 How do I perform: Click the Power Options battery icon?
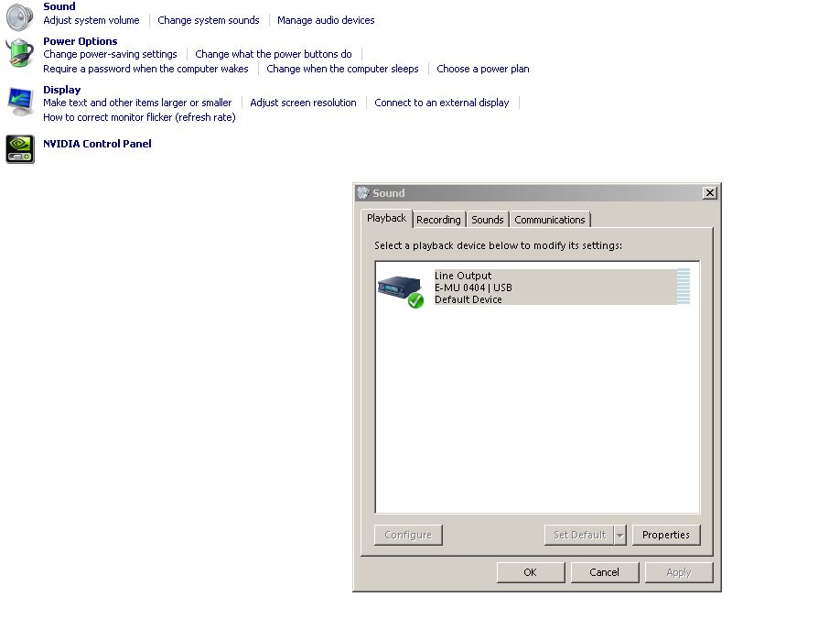coord(19,53)
